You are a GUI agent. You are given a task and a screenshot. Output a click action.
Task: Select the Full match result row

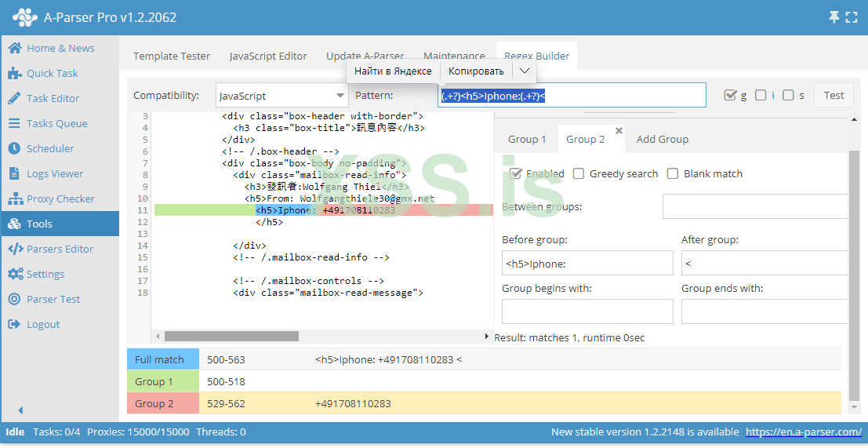pyautogui.click(x=484, y=359)
